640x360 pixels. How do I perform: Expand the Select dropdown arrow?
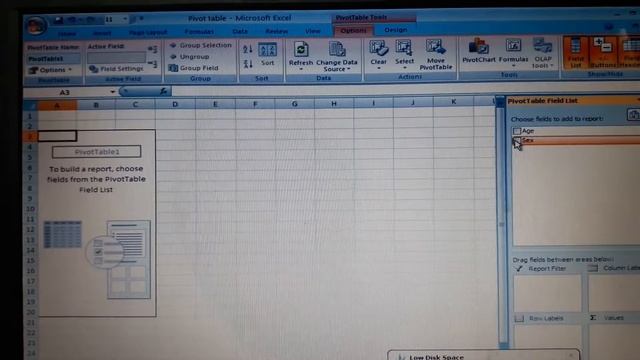404,68
